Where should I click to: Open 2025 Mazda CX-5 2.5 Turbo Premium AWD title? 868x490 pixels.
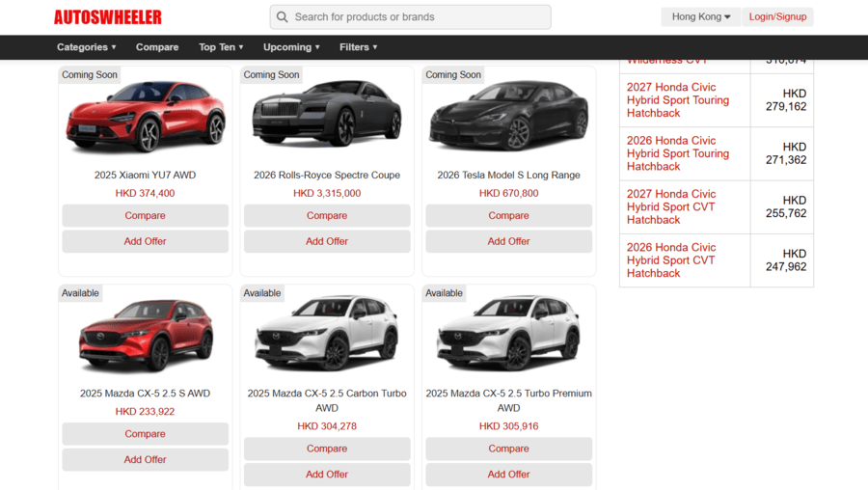coord(508,400)
